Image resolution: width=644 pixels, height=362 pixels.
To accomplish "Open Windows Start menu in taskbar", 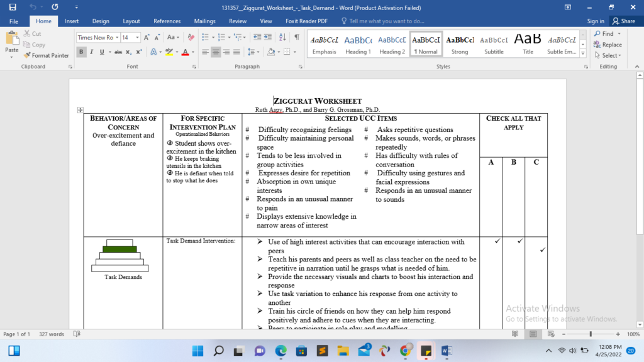I will pos(197,351).
